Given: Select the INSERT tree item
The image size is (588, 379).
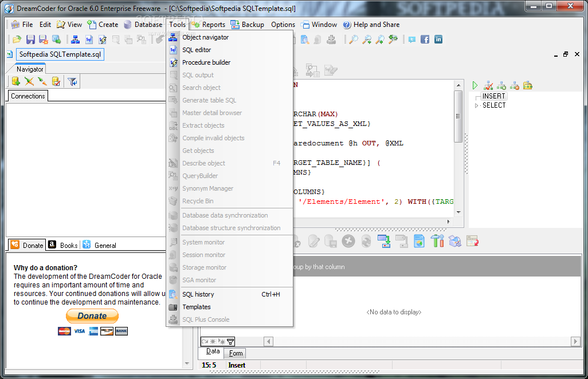Looking at the screenshot, I should click(493, 96).
